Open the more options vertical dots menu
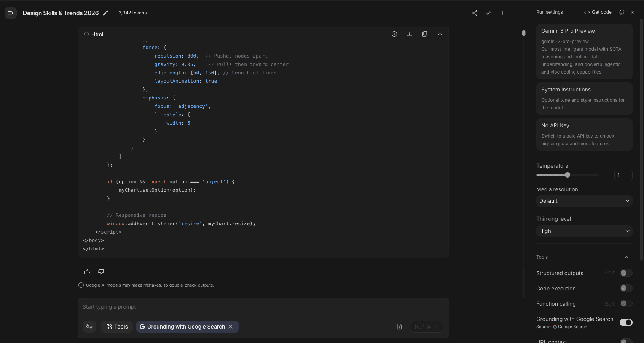Image resolution: width=644 pixels, height=343 pixels. (x=516, y=13)
